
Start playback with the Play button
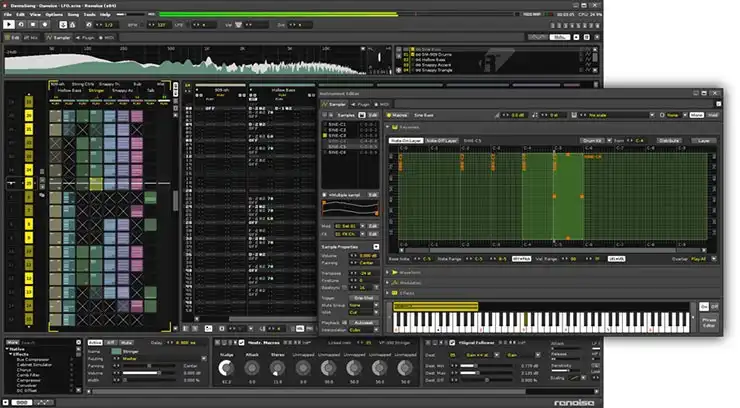[8, 24]
